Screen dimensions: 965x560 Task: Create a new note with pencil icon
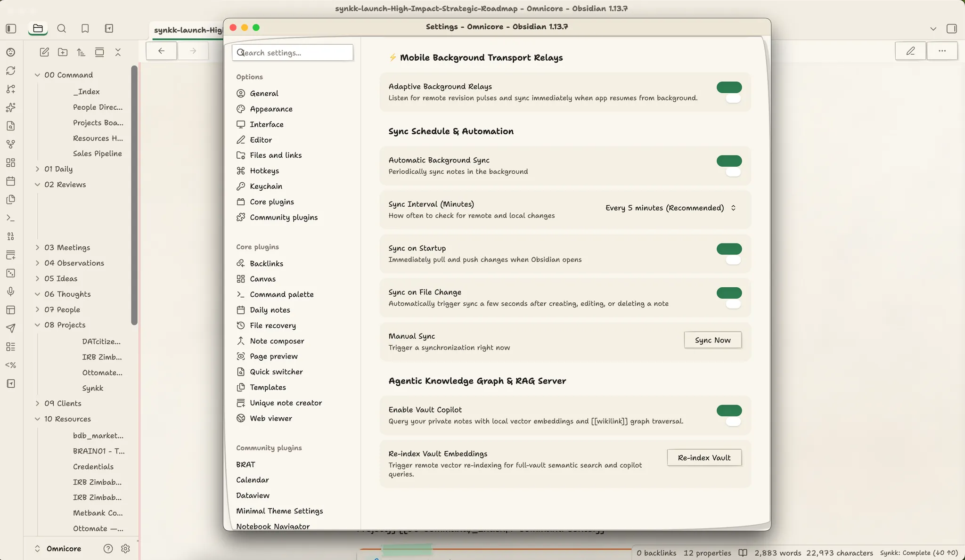tap(44, 52)
